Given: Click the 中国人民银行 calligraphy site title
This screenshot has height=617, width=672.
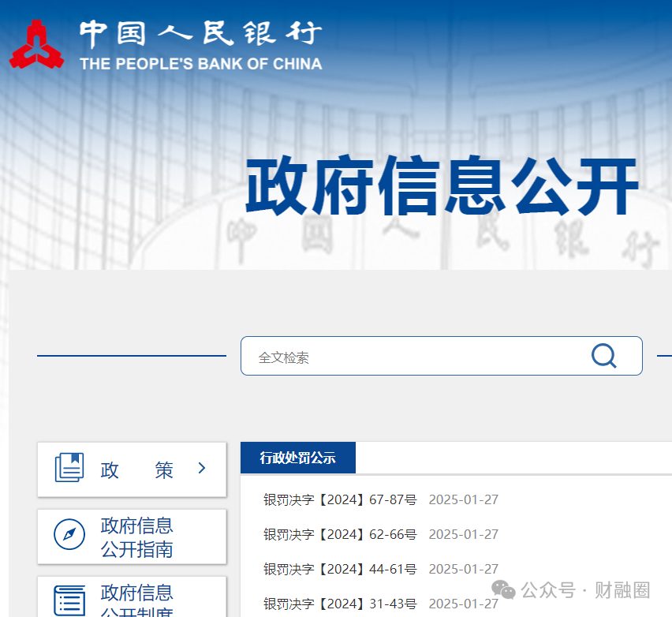Looking at the screenshot, I should click(200, 33).
